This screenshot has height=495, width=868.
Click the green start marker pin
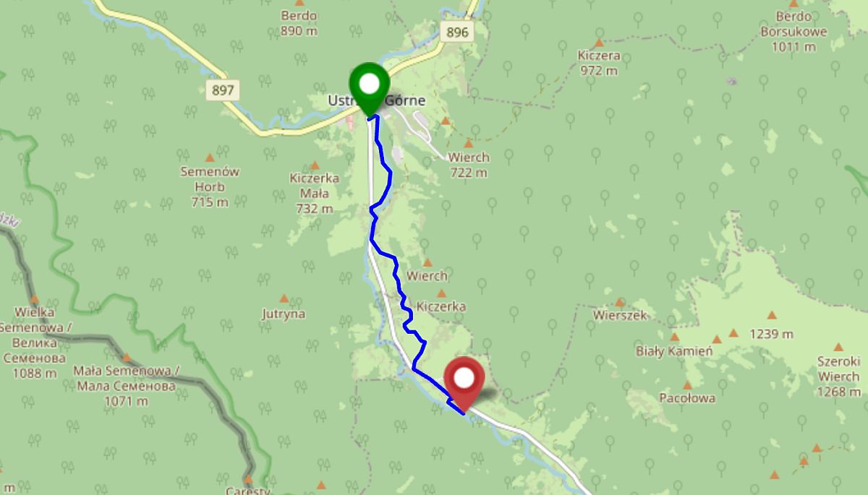370,89
